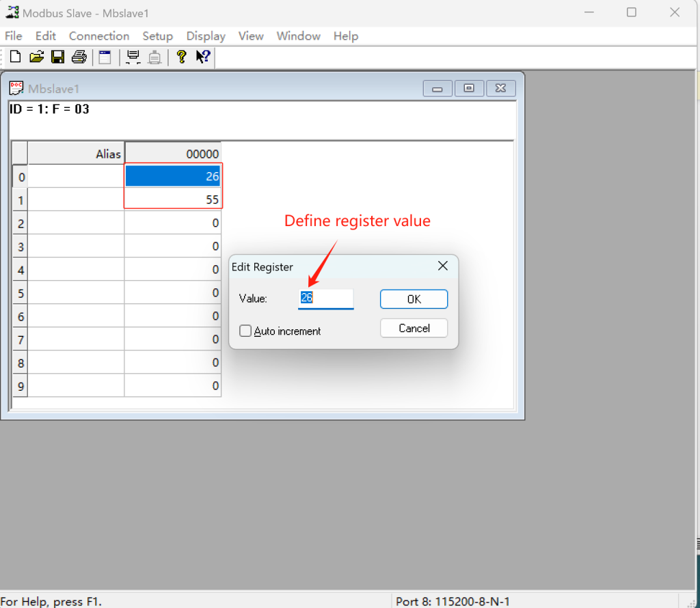This screenshot has width=700, height=608.
Task: Open an existing Modbus Slave file
Action: click(x=36, y=57)
